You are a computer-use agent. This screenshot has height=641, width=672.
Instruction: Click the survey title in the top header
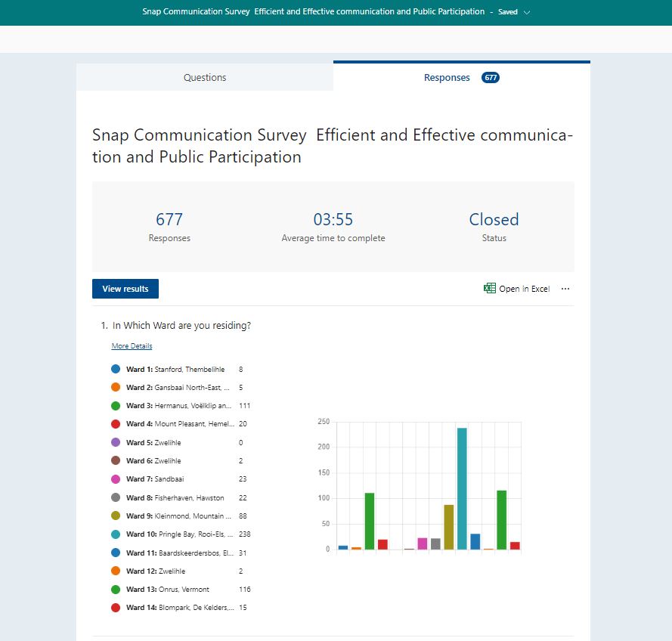pos(314,12)
